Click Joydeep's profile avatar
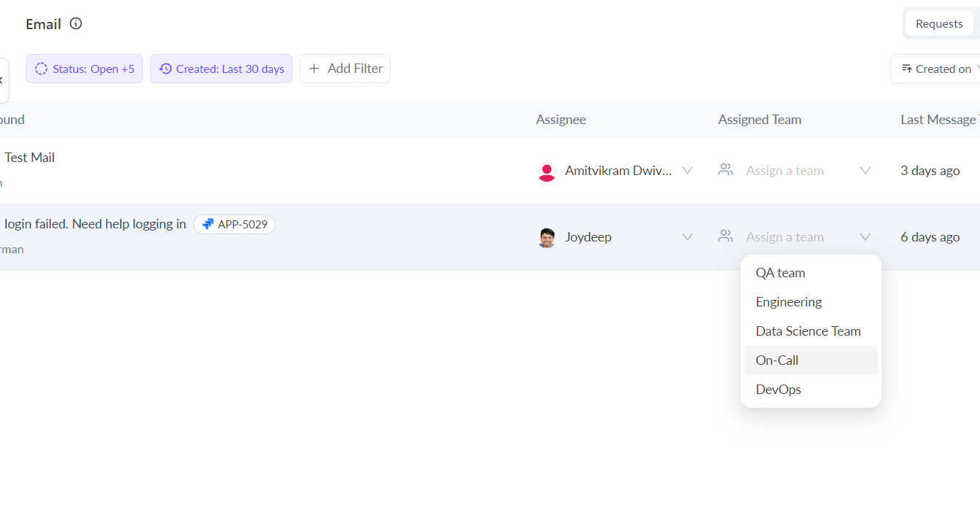980x529 pixels. point(546,238)
